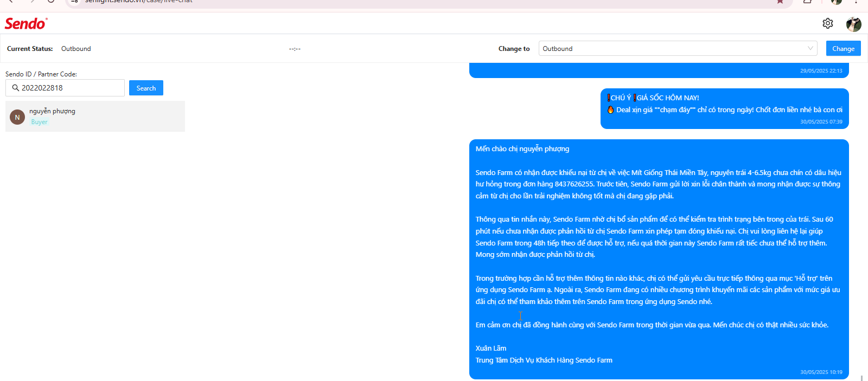The height and width of the screenshot is (381, 868).
Task: Open the user profile avatar
Action: point(854,24)
